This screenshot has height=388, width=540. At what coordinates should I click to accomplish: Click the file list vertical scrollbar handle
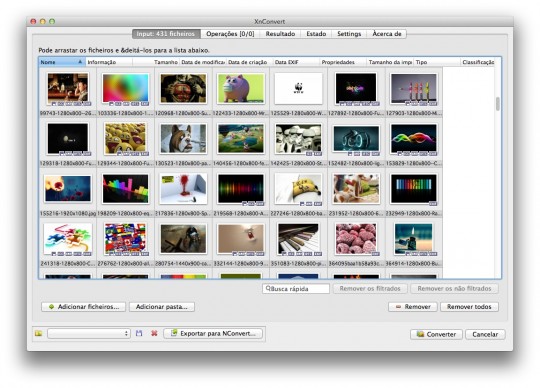pos(498,104)
